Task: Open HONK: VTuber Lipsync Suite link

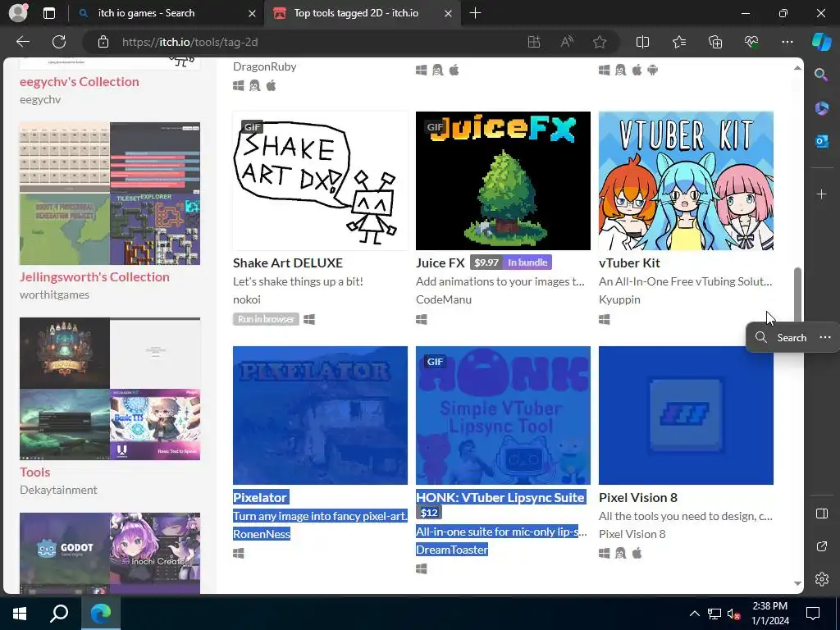Action: coord(500,497)
